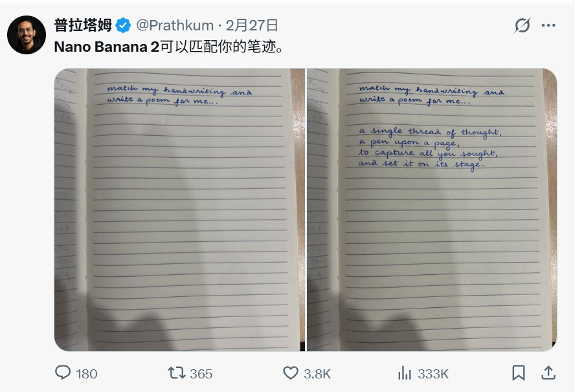
Task: Like the post with the heart icon
Action: click(x=291, y=373)
